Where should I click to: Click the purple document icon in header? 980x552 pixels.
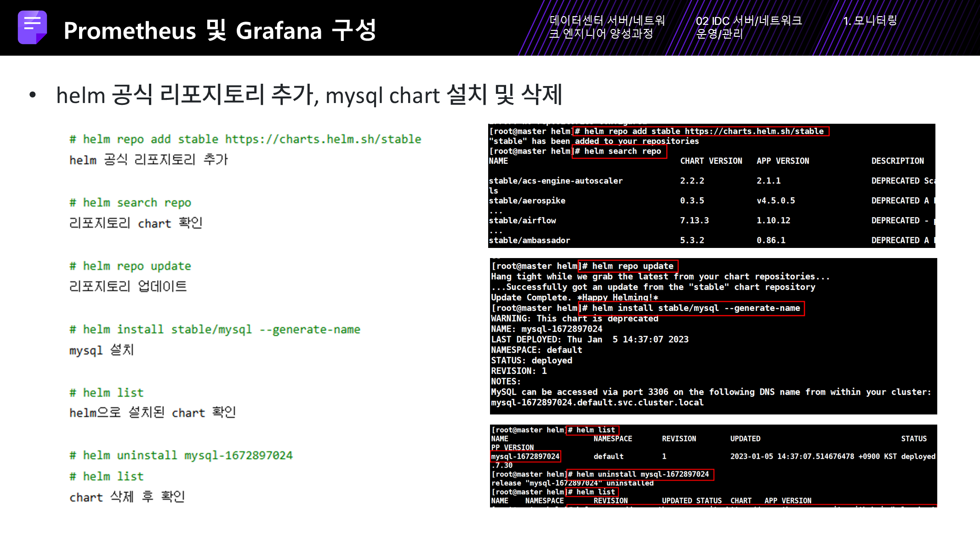pyautogui.click(x=32, y=27)
